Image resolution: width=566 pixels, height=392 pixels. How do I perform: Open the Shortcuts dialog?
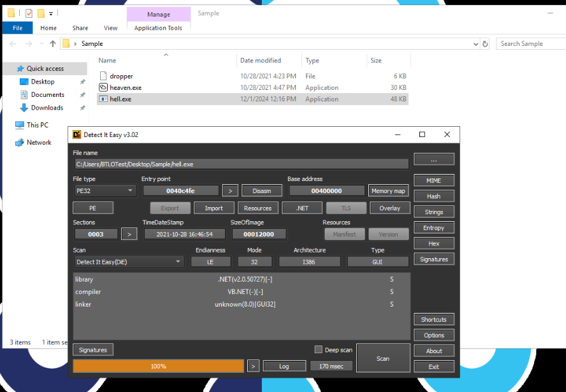(x=434, y=319)
